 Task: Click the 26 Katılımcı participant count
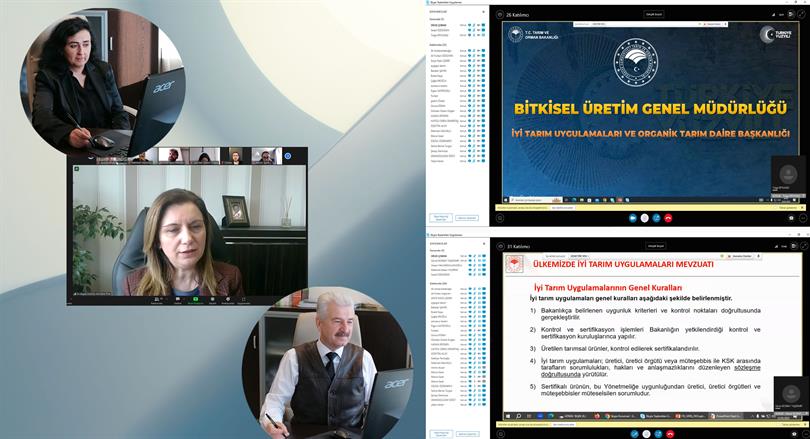pos(518,15)
